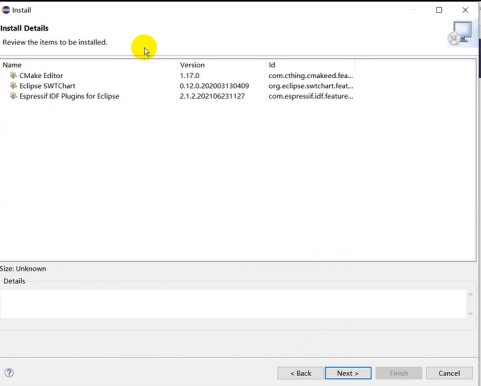Click the Install Details heading

[x=24, y=28]
